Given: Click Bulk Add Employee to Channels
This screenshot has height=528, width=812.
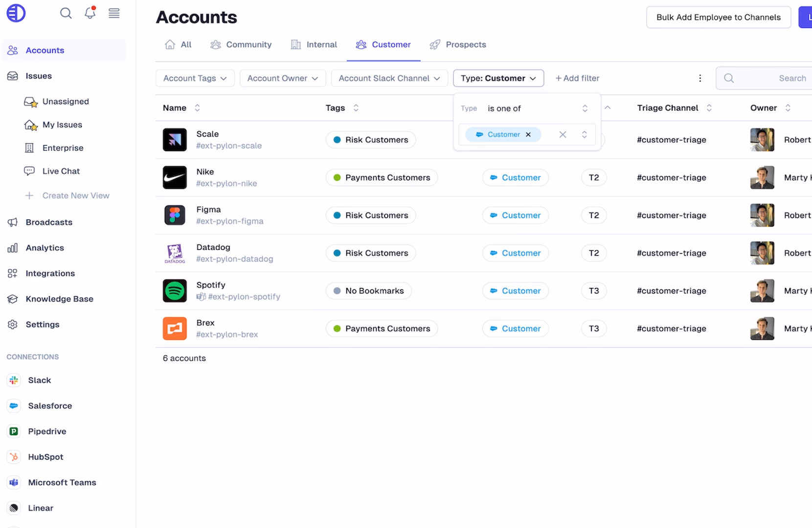Looking at the screenshot, I should (x=719, y=17).
